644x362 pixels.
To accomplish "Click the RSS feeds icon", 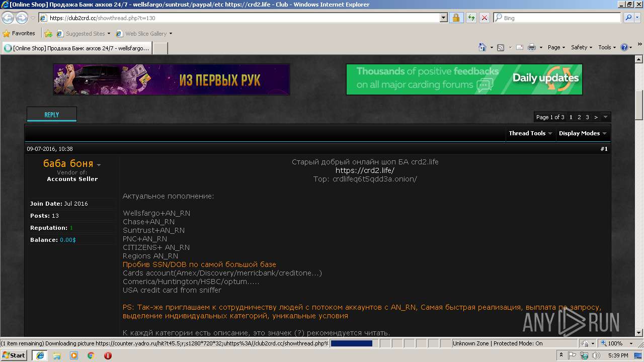I will [x=501, y=47].
